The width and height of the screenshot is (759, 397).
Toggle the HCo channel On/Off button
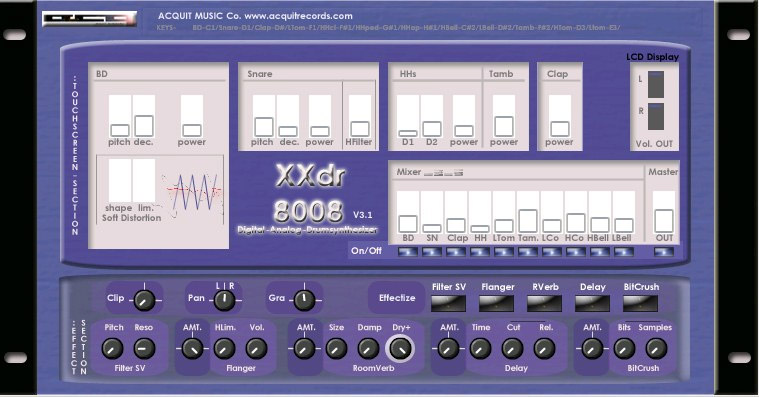coord(576,251)
